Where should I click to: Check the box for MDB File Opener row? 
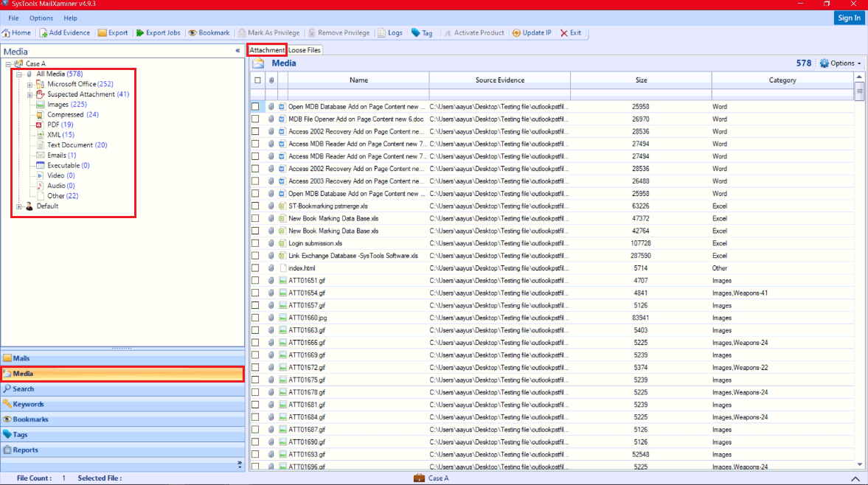(255, 119)
